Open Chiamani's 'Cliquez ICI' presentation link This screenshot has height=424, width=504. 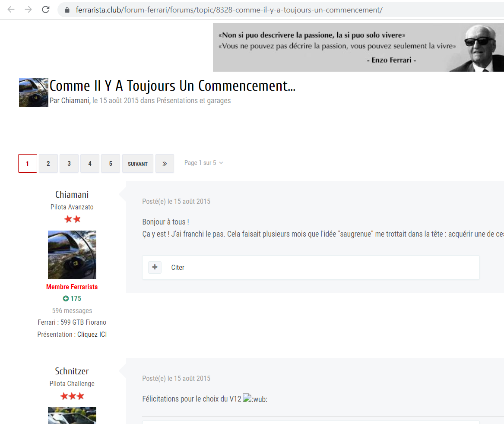92,334
